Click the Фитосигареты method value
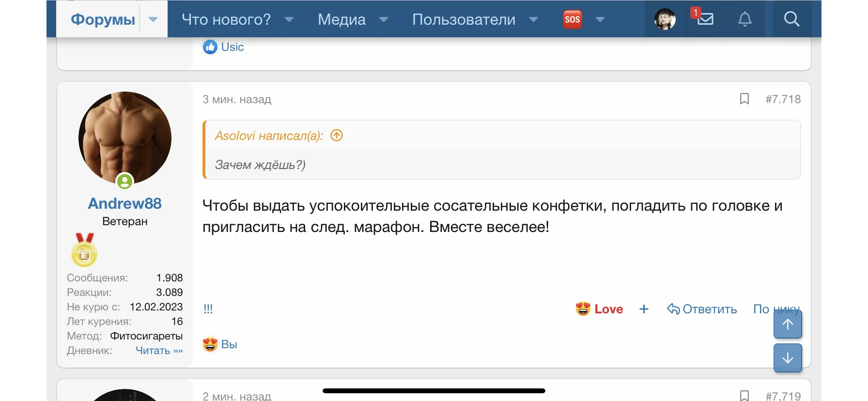Image resolution: width=868 pixels, height=401 pixels. pyautogui.click(x=146, y=336)
